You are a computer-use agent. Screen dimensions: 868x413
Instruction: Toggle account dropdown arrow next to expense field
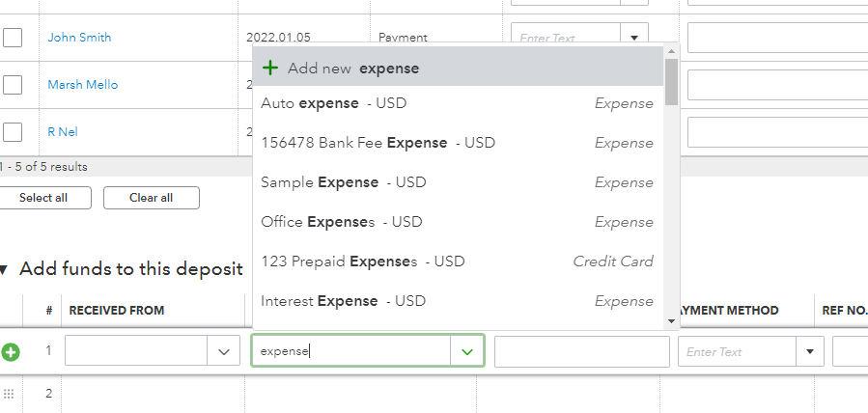[x=467, y=351]
